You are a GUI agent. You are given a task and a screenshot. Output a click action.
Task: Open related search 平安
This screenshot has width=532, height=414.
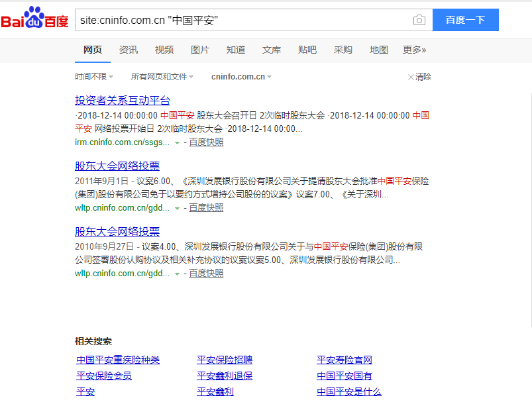pos(85,391)
